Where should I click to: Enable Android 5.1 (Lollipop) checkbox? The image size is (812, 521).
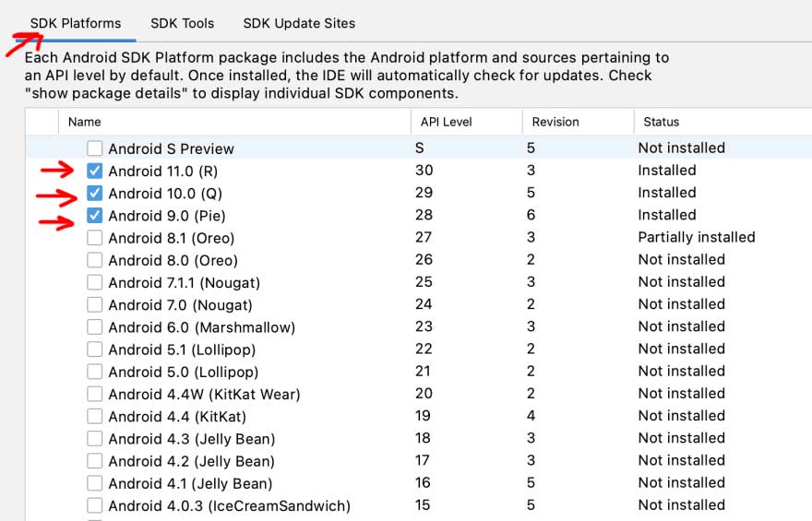point(95,349)
